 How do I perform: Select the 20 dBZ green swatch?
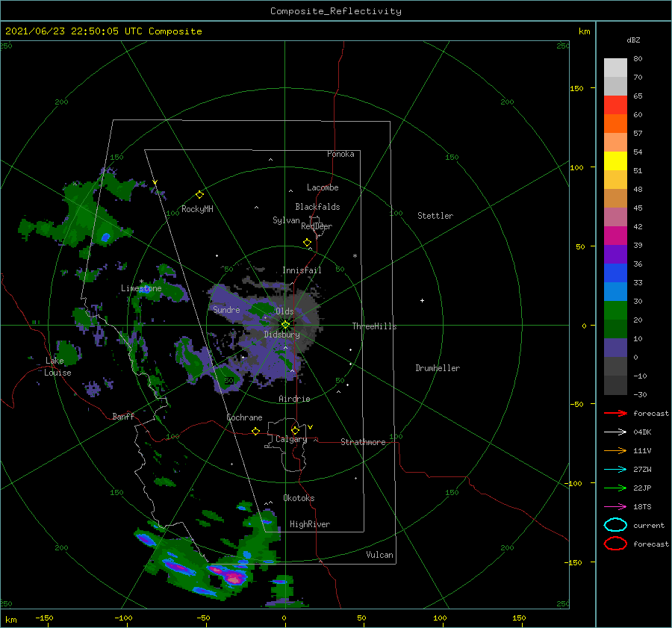pyautogui.click(x=615, y=329)
